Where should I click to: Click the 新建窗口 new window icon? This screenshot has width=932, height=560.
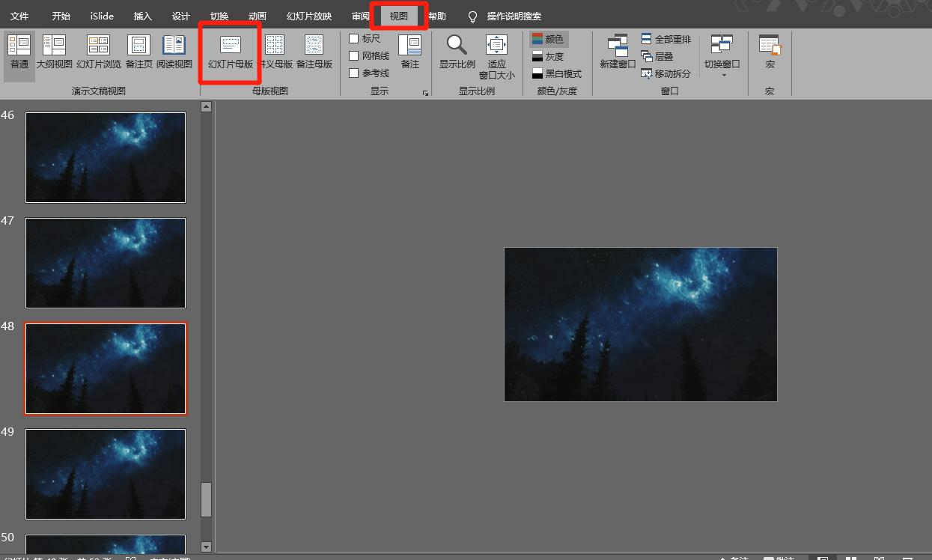point(618,51)
